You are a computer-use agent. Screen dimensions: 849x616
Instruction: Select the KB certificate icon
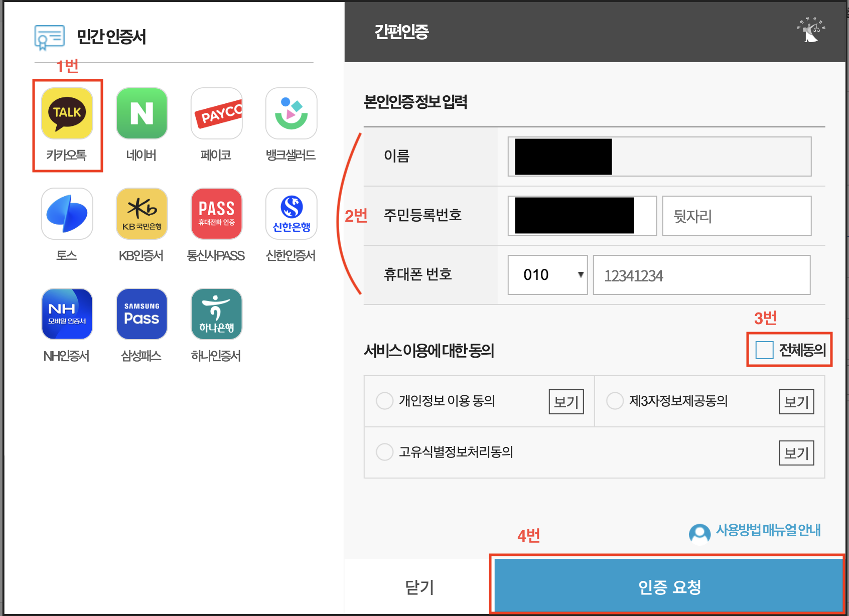tap(141, 214)
